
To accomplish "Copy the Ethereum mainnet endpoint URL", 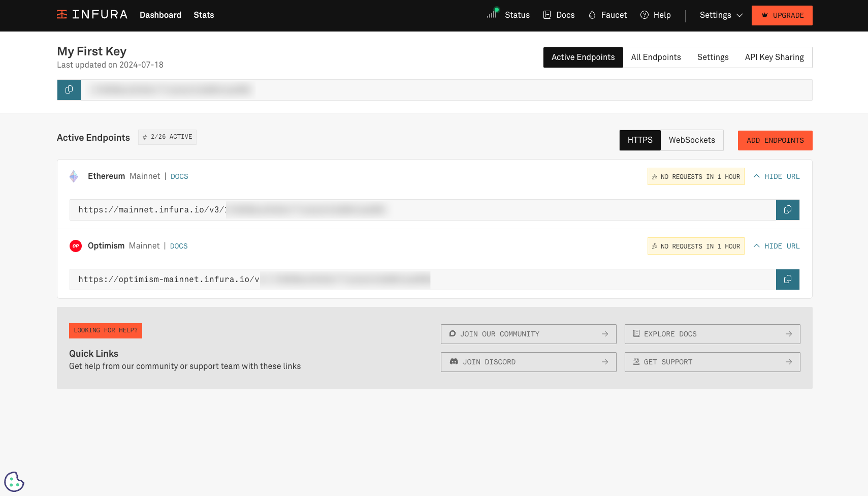I will 788,210.
